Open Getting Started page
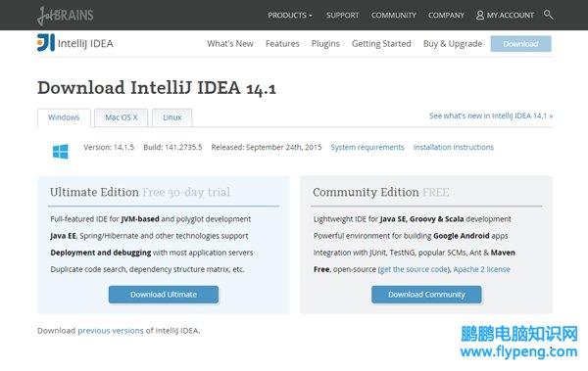The width and height of the screenshot is (588, 371). pyautogui.click(x=381, y=44)
